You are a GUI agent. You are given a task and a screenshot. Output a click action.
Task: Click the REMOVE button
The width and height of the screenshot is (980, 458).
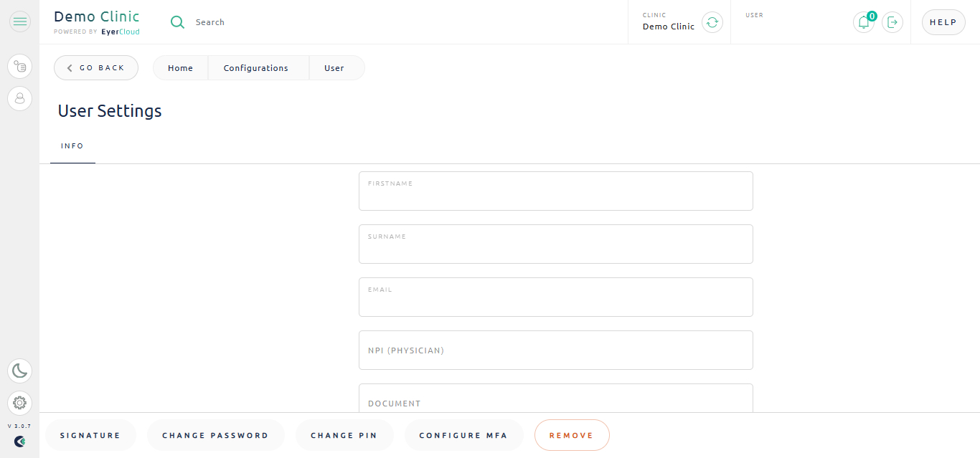572,435
